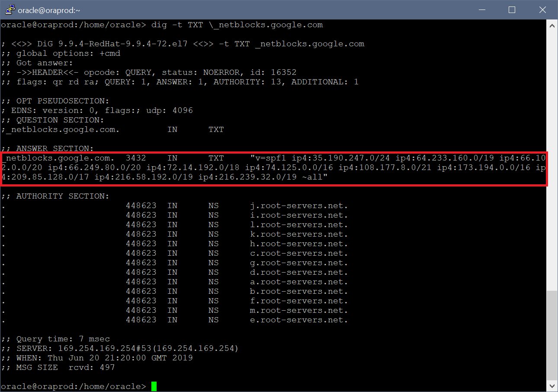Click the 'SERVER: 169.254.169.254#53' line
Image resolution: width=558 pixels, height=392 pixels.
tap(120, 348)
